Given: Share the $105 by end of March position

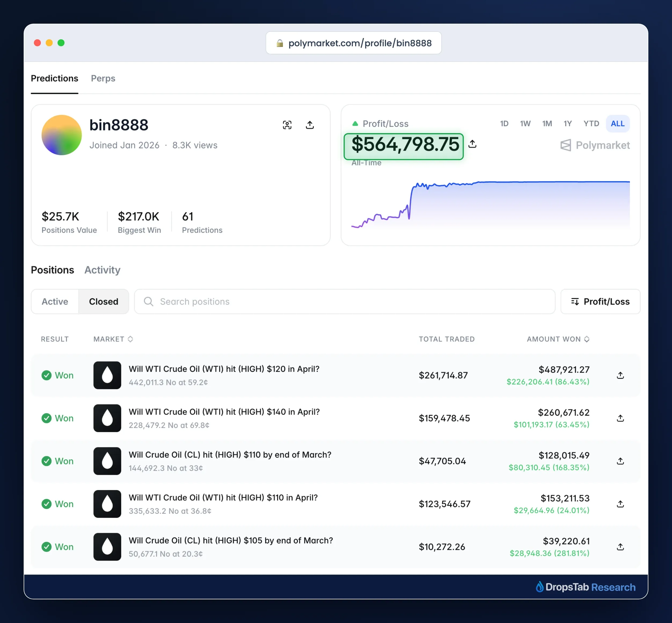Looking at the screenshot, I should click(x=620, y=547).
